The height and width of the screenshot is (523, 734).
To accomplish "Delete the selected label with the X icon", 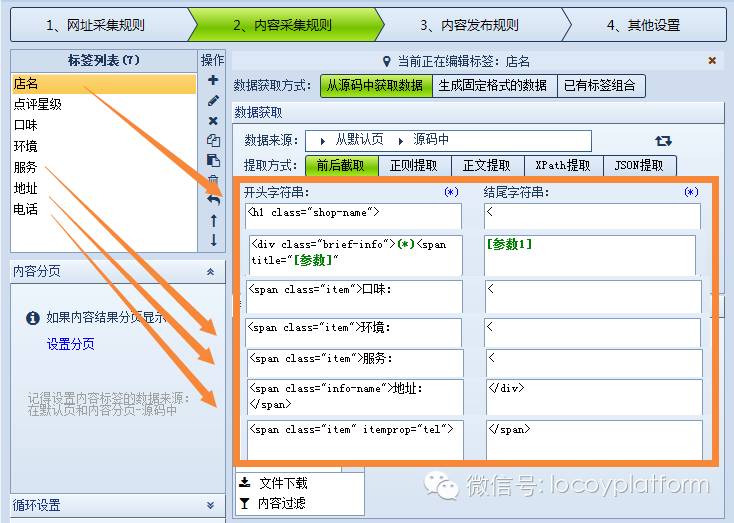I will coord(213,121).
